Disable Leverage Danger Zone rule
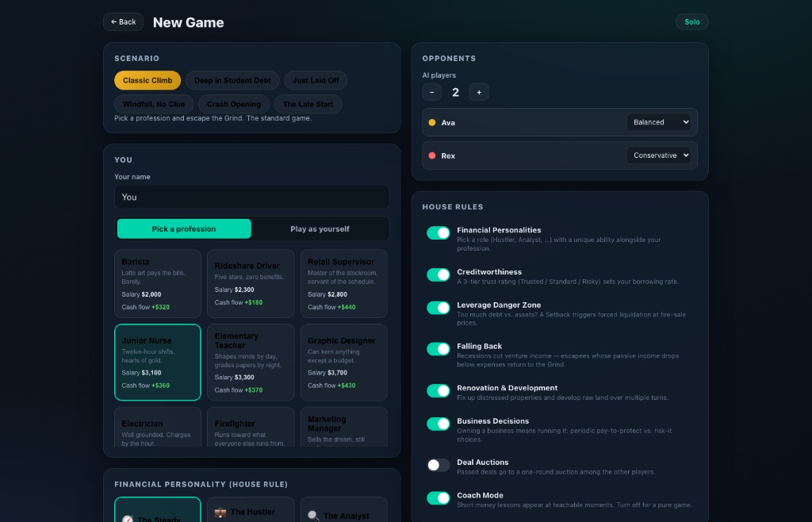Image resolution: width=812 pixels, height=522 pixels. tap(438, 308)
